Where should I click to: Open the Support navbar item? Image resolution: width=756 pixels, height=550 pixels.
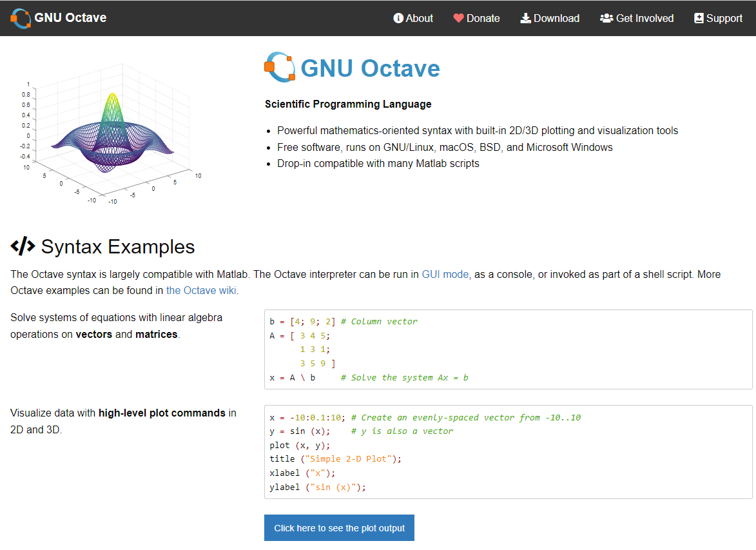(718, 18)
